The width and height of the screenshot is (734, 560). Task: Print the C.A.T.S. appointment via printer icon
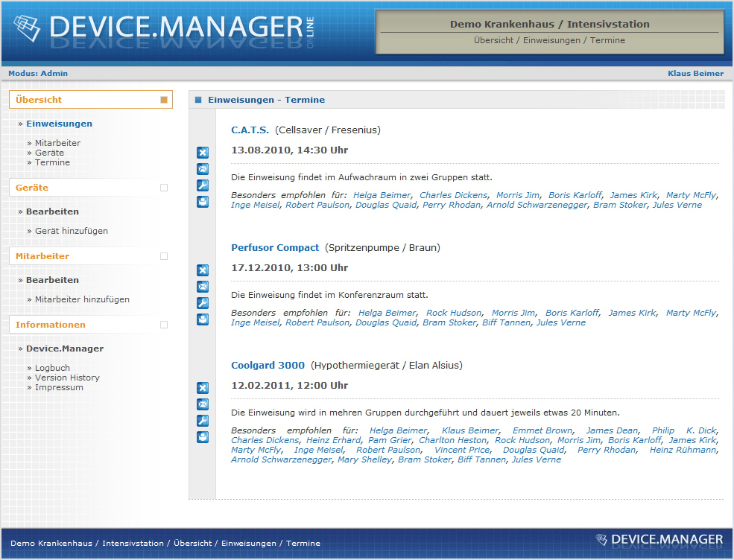pos(203,202)
